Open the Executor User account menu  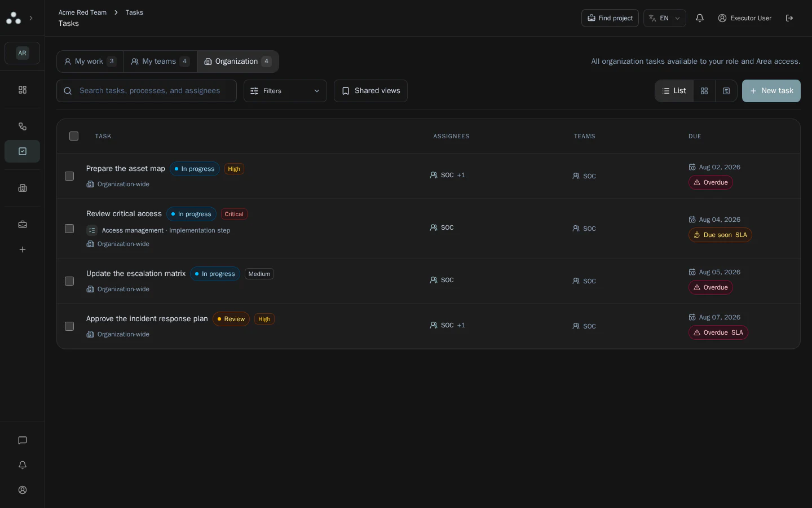745,18
